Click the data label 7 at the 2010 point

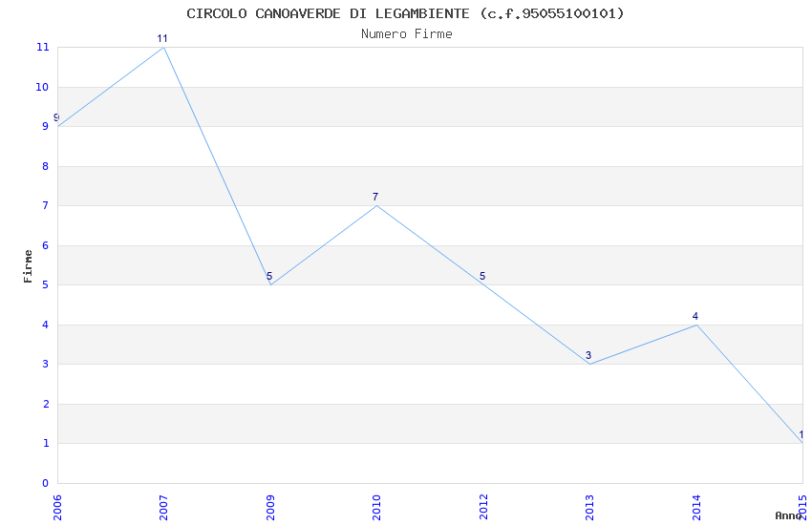[375, 197]
